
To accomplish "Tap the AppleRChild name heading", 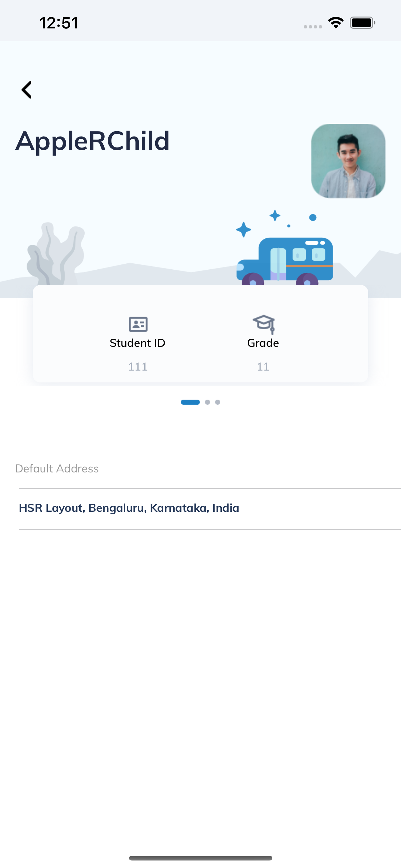I will pos(92,141).
